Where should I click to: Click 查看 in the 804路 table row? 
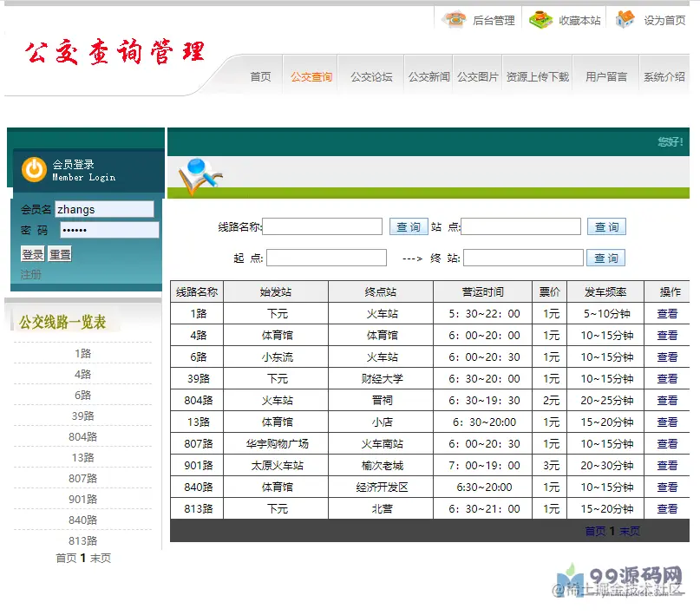pos(667,401)
